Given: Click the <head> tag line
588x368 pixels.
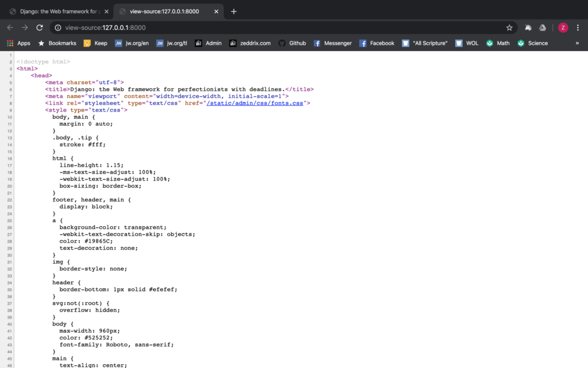Looking at the screenshot, I should (x=41, y=75).
